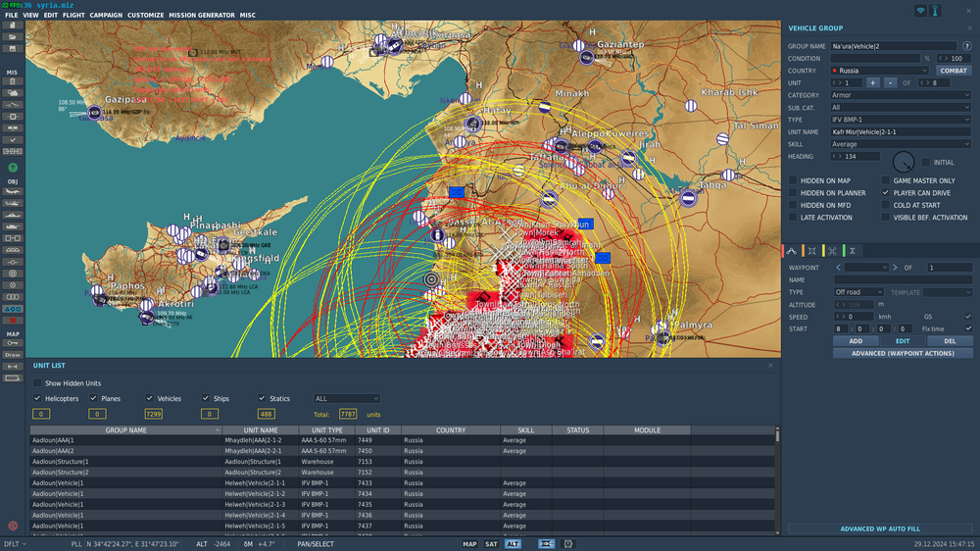Image resolution: width=980 pixels, height=551 pixels.
Task: Click the green Fly Mission arrow
Action: [x=13, y=168]
